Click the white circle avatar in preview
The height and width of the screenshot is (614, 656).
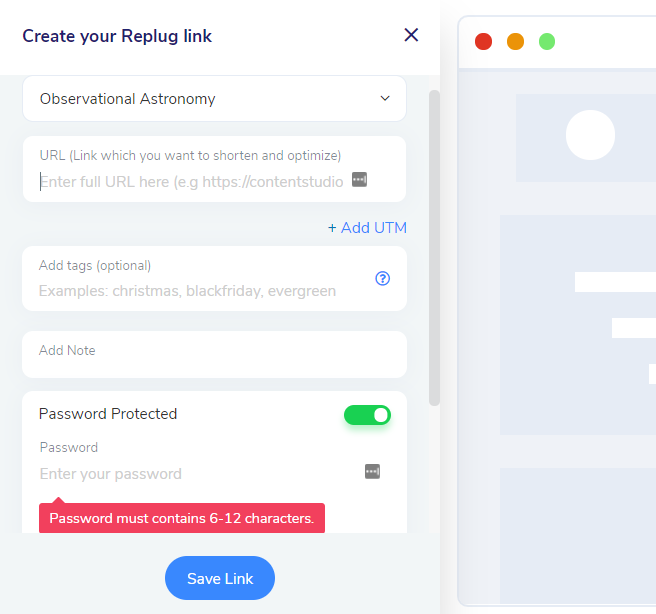point(590,135)
